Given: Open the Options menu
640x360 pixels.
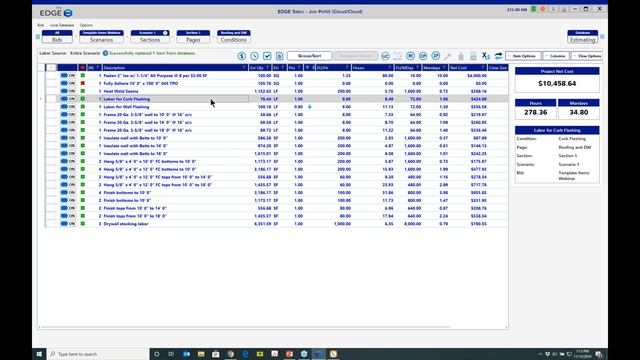Looking at the screenshot, I should (86, 25).
